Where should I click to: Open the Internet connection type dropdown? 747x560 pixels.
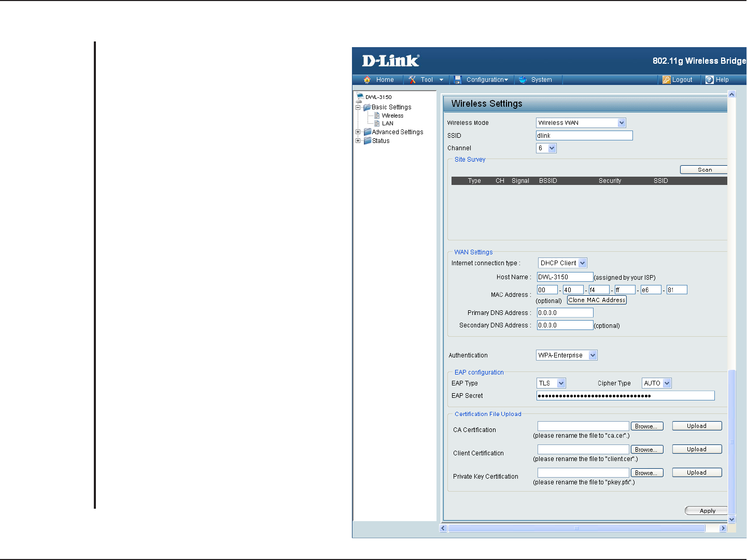[x=583, y=263]
